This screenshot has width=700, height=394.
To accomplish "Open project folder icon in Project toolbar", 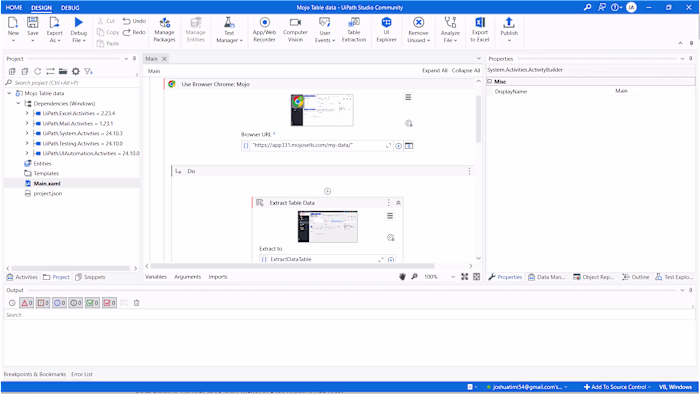I will [63, 71].
